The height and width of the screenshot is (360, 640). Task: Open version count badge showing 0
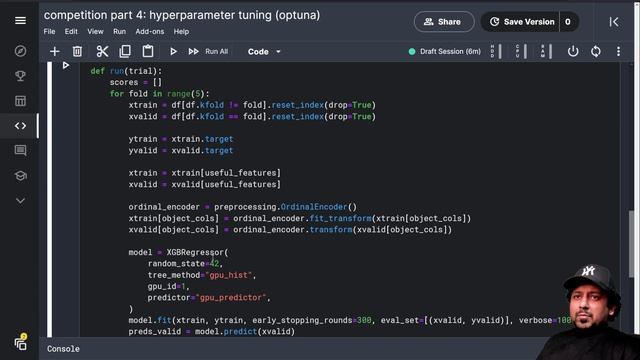tap(568, 22)
